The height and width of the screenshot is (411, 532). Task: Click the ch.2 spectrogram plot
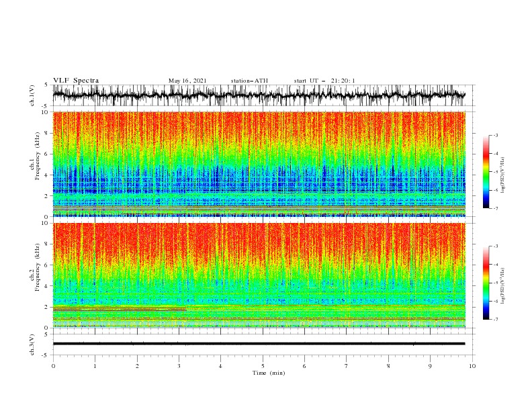259,275
